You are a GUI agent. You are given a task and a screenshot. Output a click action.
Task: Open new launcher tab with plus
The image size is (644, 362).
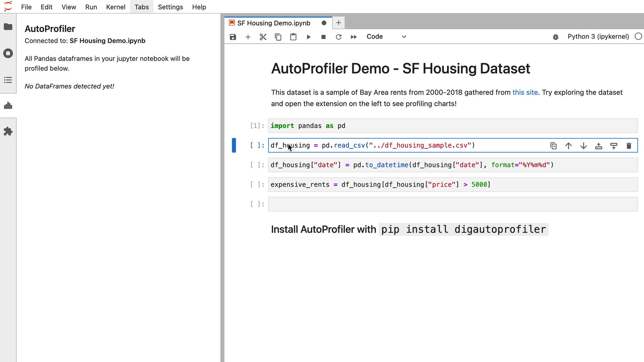pyautogui.click(x=338, y=23)
